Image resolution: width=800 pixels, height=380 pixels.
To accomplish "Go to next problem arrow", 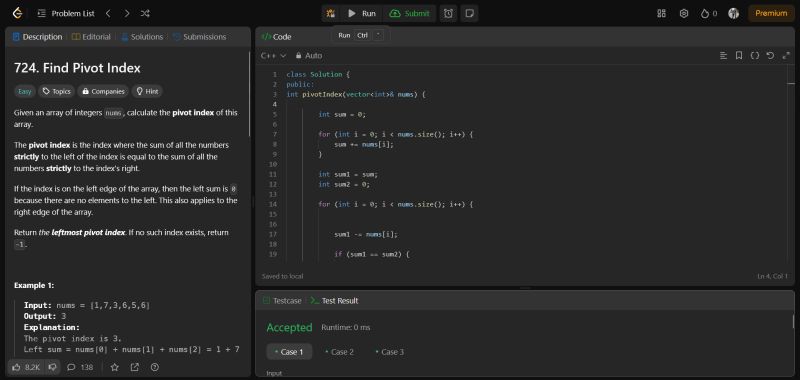I will [x=127, y=14].
